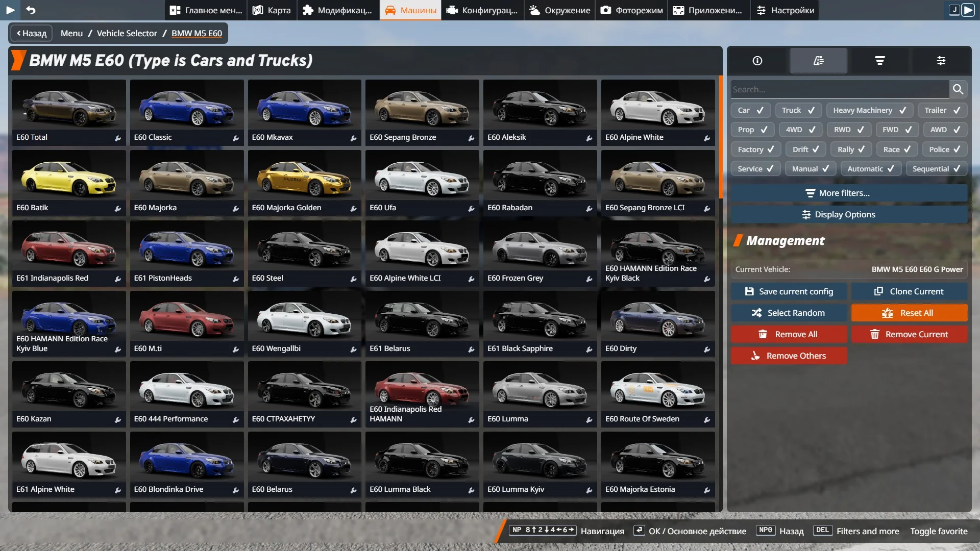Expand Display Options
Viewport: 980px width, 551px height.
tap(849, 214)
